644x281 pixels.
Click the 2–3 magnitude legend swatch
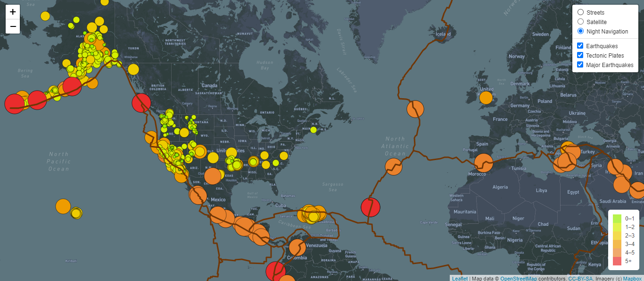pyautogui.click(x=617, y=236)
